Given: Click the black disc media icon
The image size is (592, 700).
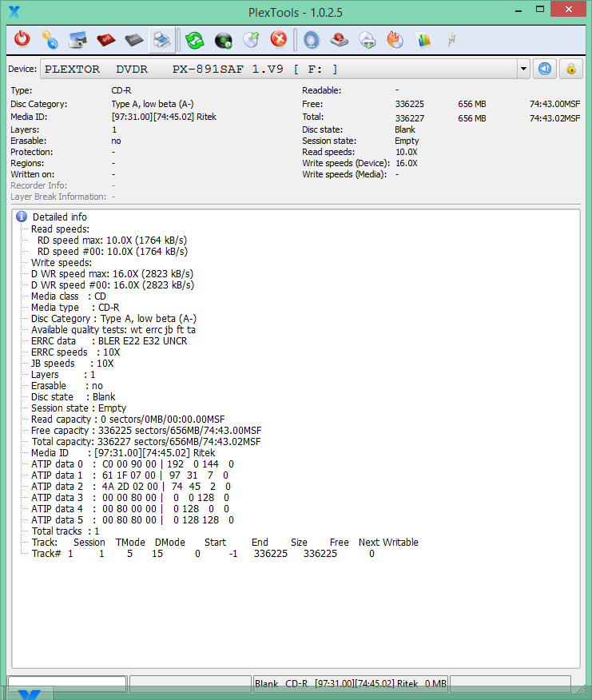Looking at the screenshot, I should click(x=223, y=40).
